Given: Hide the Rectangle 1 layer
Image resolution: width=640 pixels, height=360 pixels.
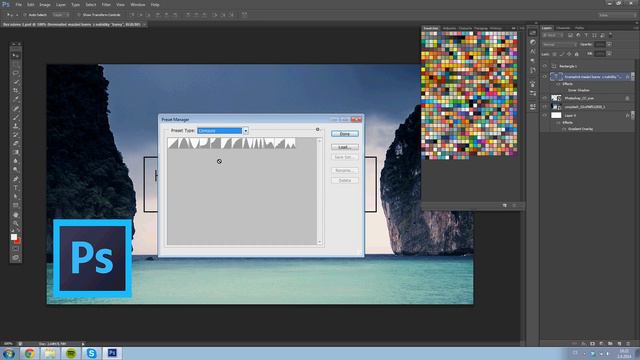Looking at the screenshot, I should (544, 66).
